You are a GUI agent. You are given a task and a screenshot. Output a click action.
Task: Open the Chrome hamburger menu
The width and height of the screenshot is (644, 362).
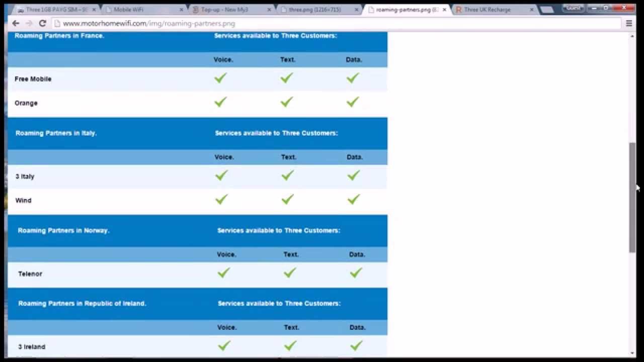pos(629,23)
